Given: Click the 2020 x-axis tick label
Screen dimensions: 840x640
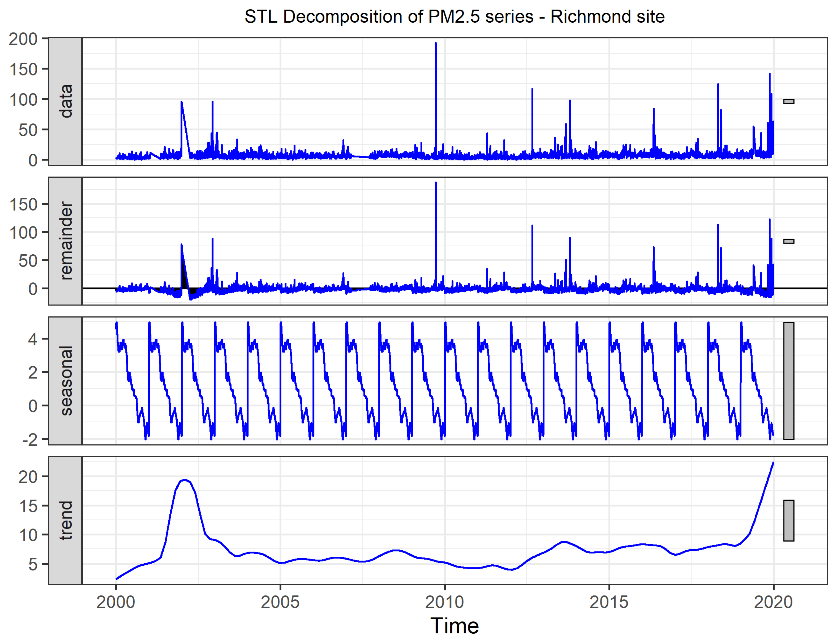Looking at the screenshot, I should pos(773,602).
